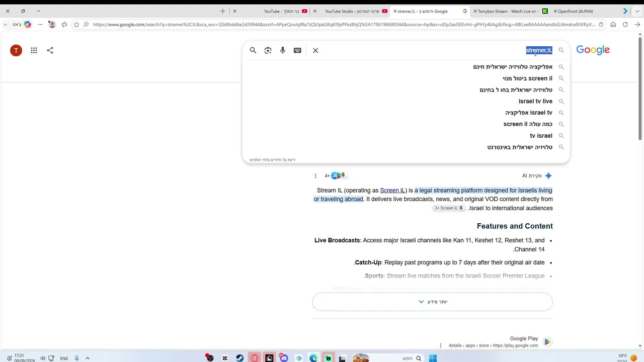Share the search results page
644x362 pixels.
click(50, 50)
